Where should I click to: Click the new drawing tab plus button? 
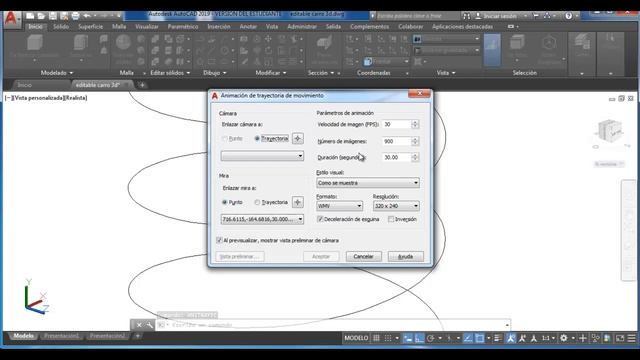coord(142,85)
